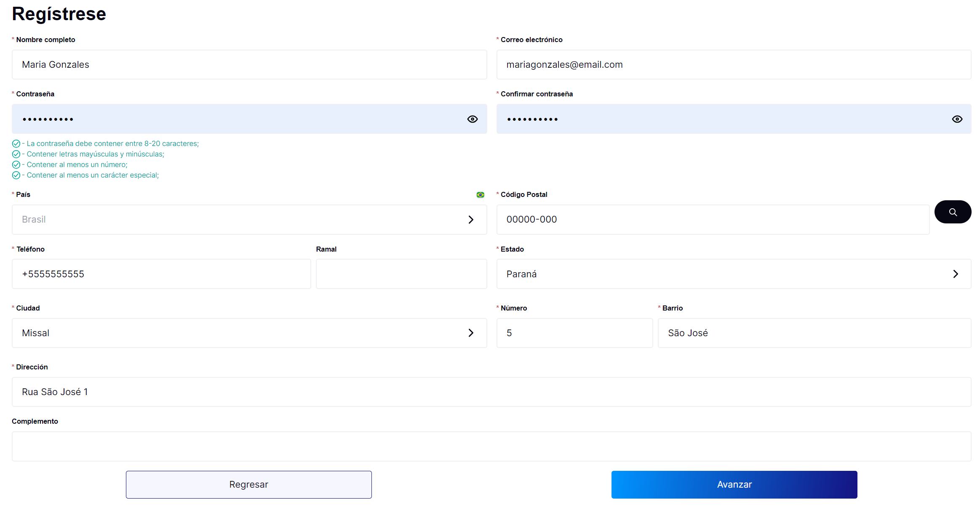Image resolution: width=980 pixels, height=507 pixels.
Task: Show password in Contraseña field
Action: (x=473, y=119)
